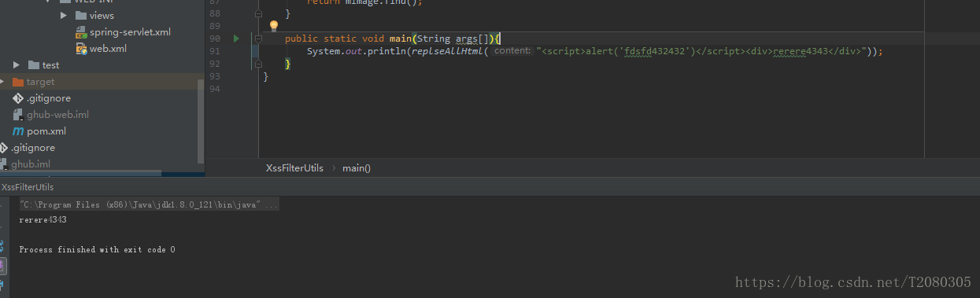980x298 pixels.
Task: Click the args parameter in main
Action: point(467,39)
